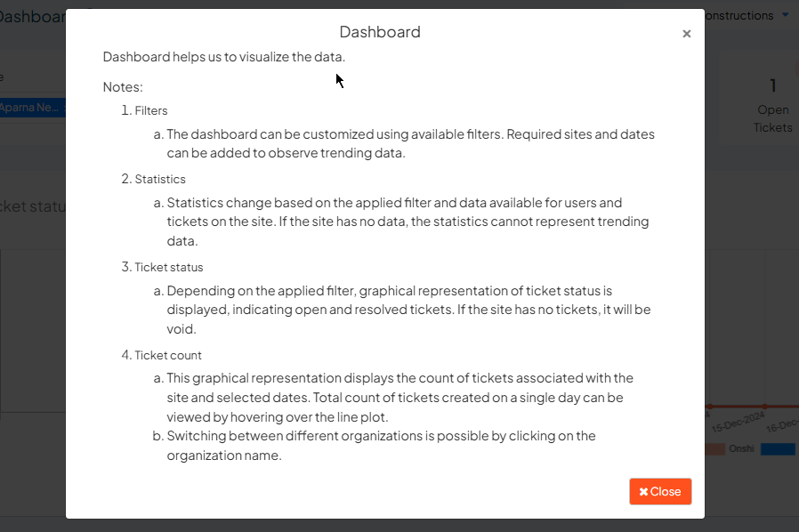Select the Statistics note heading
This screenshot has width=799, height=532.
160,179
